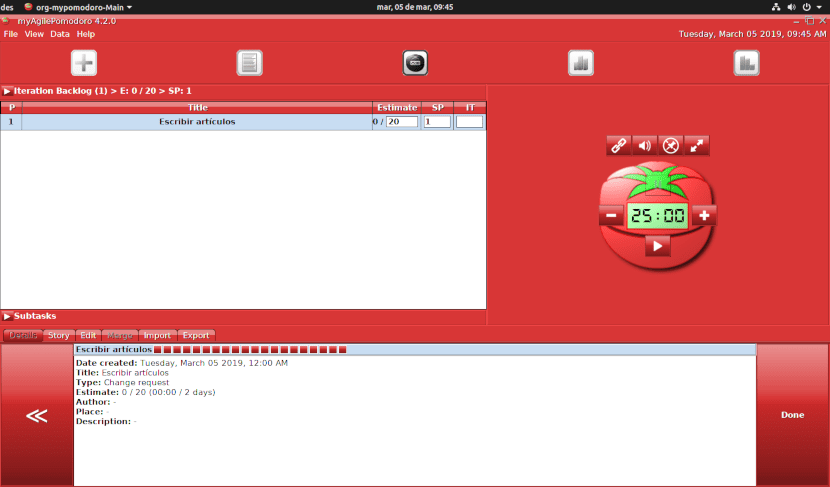This screenshot has width=830, height=487.
Task: Click the Iteration Backlog title text
Action: [103, 91]
